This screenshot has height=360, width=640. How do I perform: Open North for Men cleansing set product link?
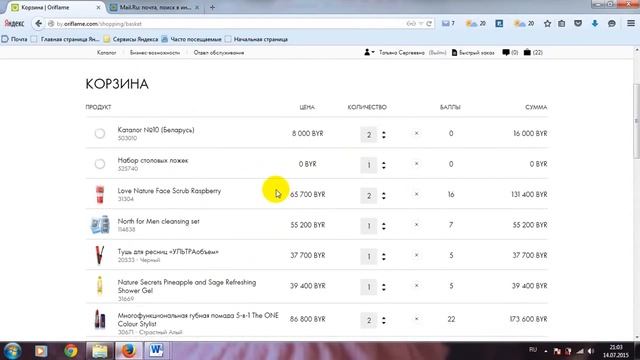tap(158, 221)
